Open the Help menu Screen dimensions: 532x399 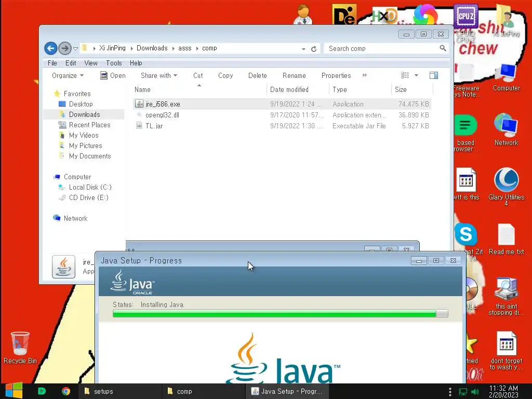(x=136, y=63)
